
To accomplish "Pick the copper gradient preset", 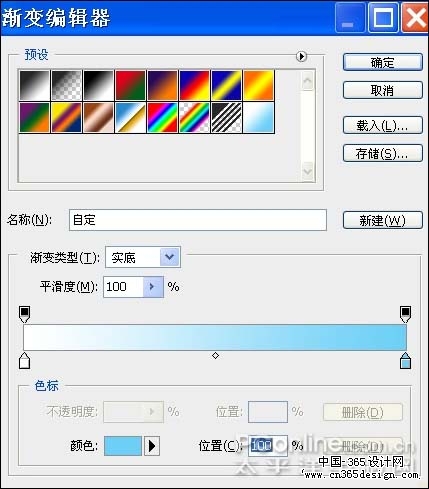I will (99, 118).
